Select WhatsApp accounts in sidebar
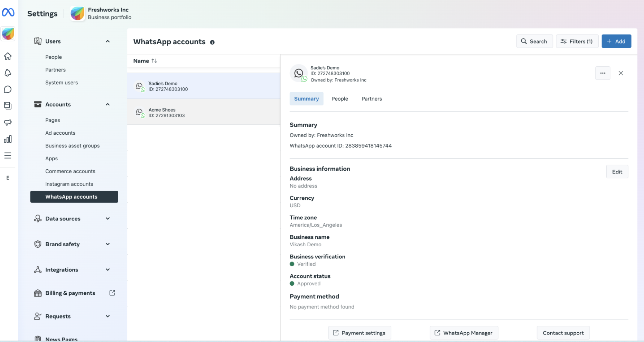Viewport: 644px width, 342px height. click(x=74, y=197)
